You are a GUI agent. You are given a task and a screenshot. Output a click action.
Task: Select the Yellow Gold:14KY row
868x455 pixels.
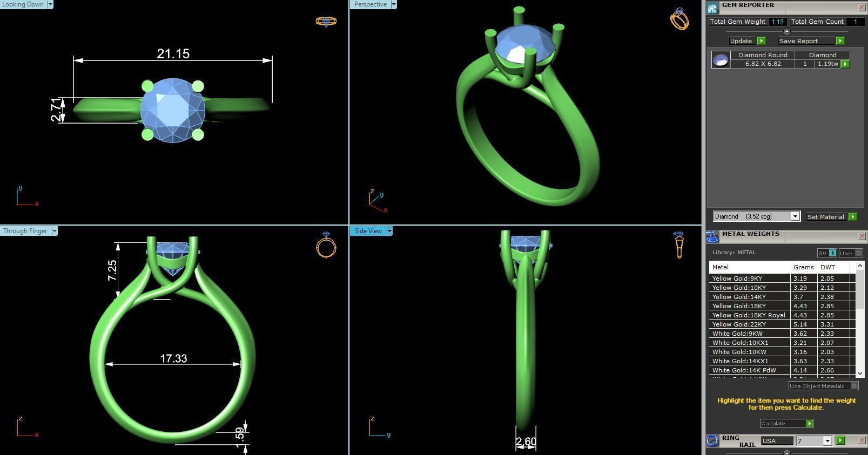point(782,297)
